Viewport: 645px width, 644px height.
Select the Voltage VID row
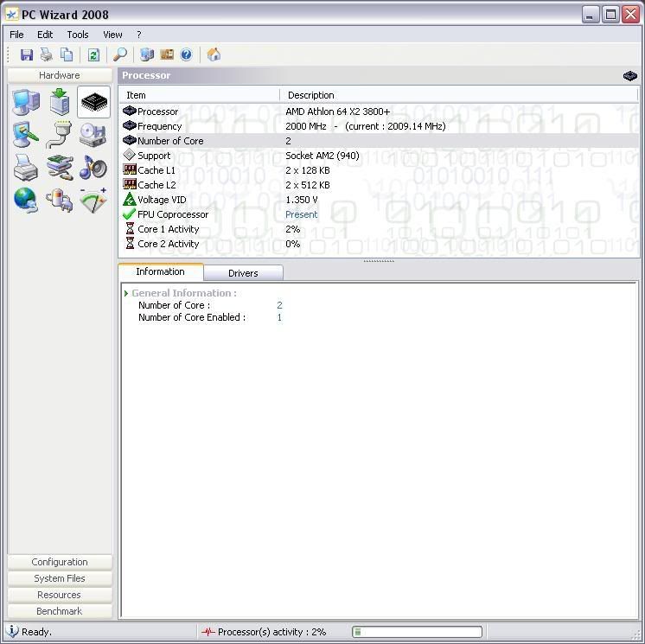(379, 200)
